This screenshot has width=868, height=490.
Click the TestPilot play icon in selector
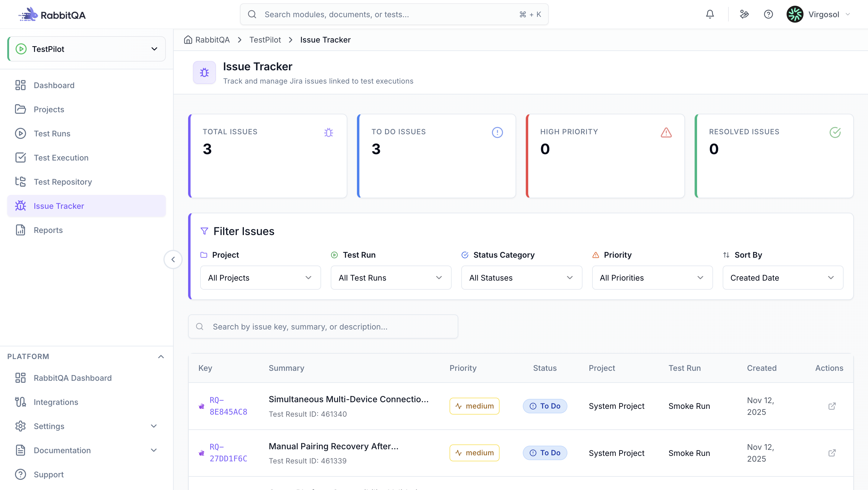click(21, 49)
